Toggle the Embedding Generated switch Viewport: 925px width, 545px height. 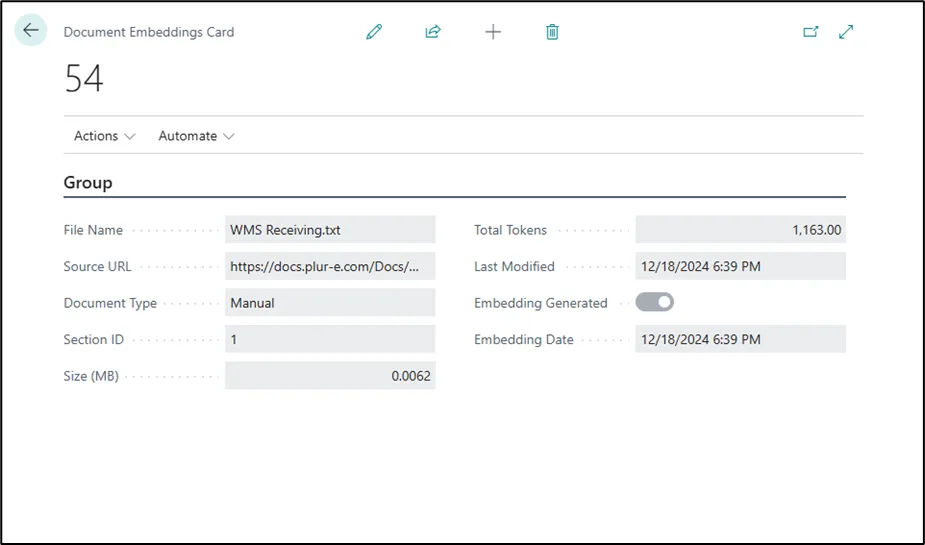tap(654, 303)
